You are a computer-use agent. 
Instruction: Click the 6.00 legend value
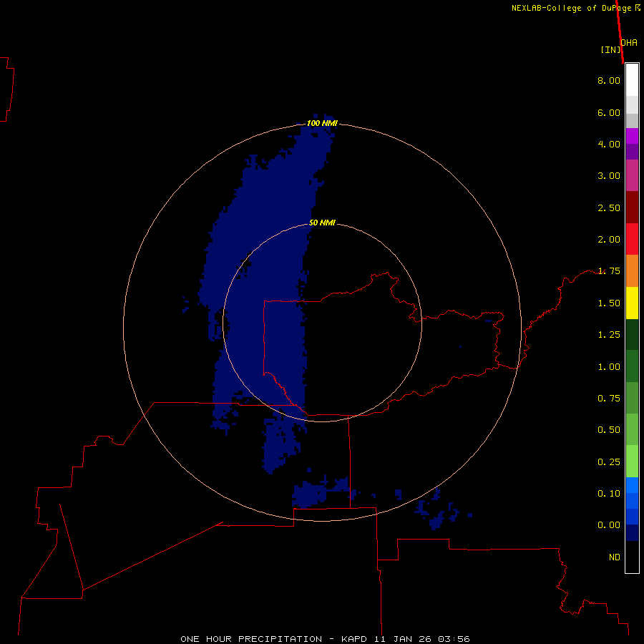coord(609,112)
